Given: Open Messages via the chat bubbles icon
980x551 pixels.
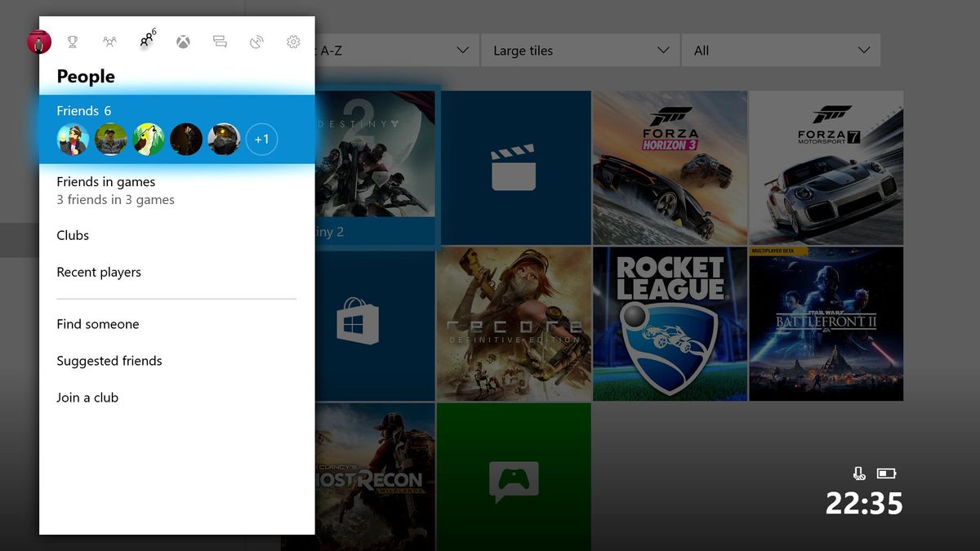Looking at the screenshot, I should point(220,42).
